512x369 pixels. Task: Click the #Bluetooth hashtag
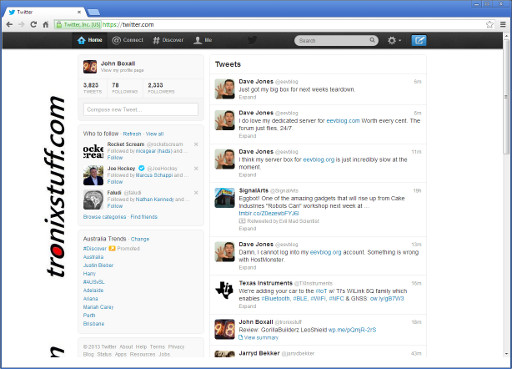[x=276, y=299]
